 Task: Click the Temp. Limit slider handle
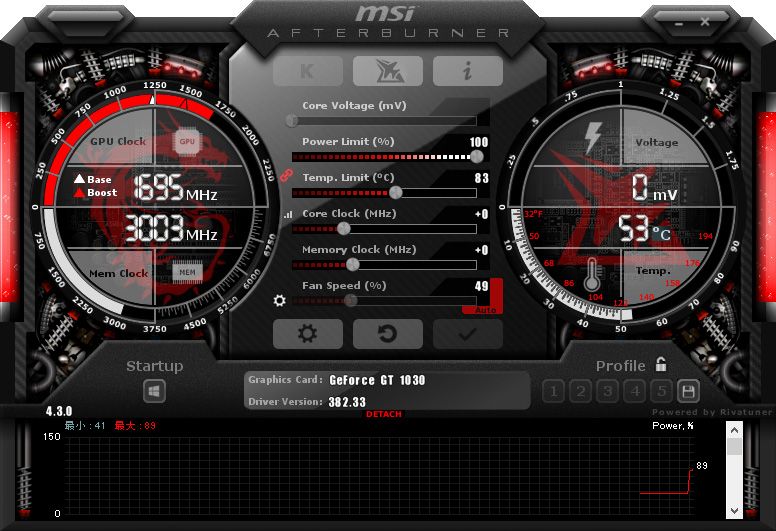point(395,193)
